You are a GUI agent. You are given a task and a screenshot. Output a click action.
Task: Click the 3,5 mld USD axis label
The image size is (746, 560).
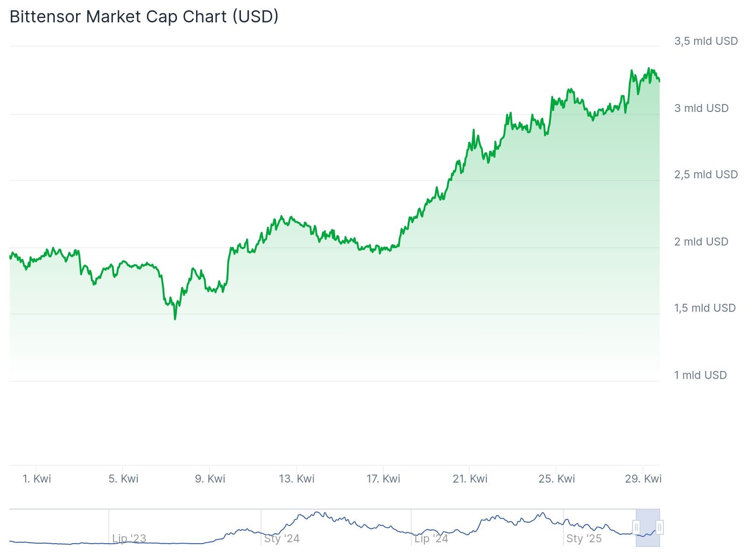(706, 41)
